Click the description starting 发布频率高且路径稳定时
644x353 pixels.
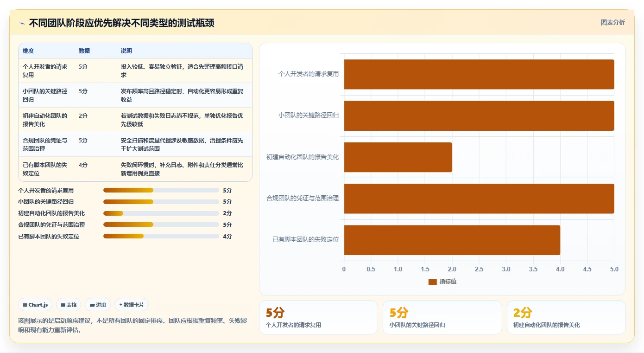[x=182, y=95]
